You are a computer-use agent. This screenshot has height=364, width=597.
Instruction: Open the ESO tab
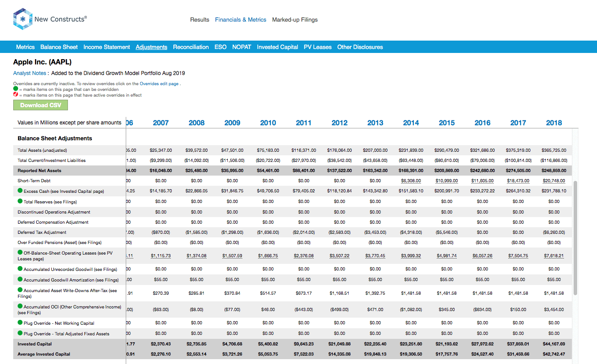[x=221, y=47]
